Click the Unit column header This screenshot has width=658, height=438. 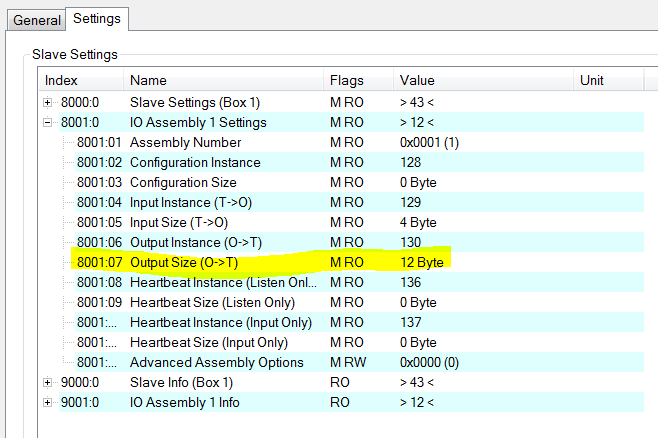pos(608,80)
